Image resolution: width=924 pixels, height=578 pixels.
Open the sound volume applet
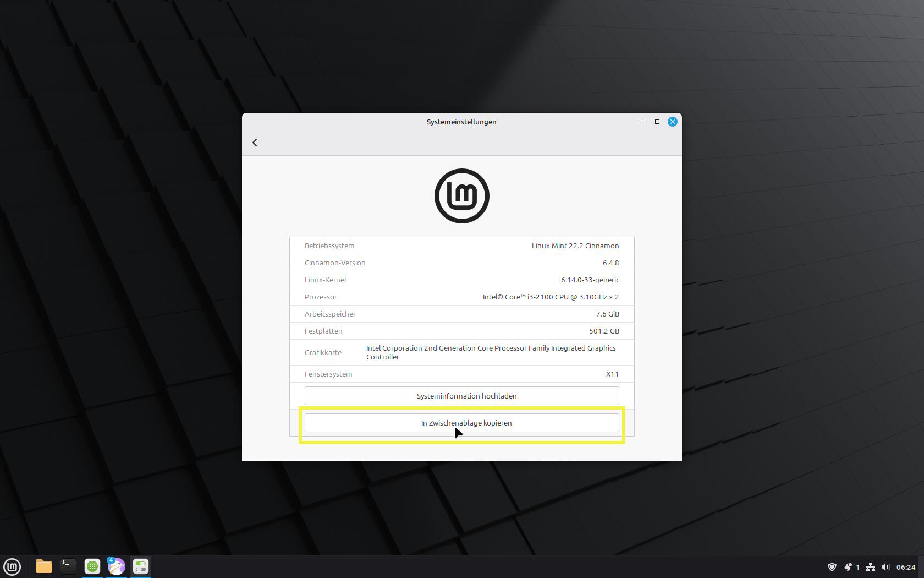point(886,567)
